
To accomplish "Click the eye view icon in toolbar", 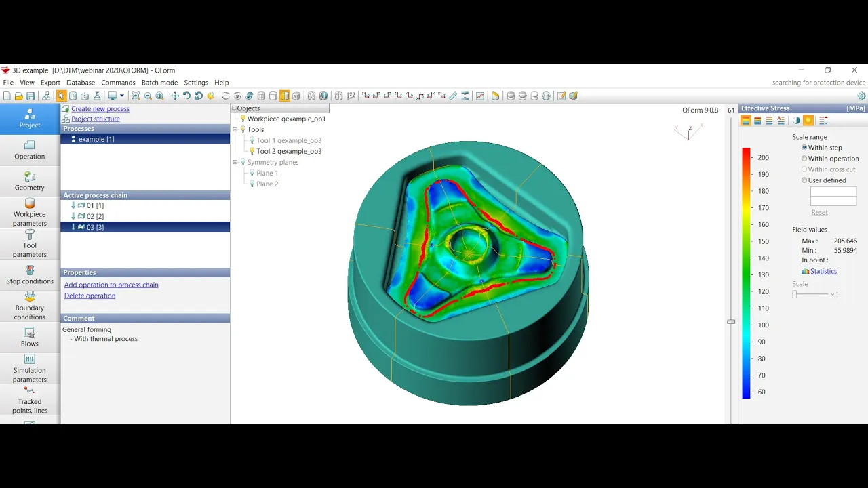I will [x=237, y=96].
